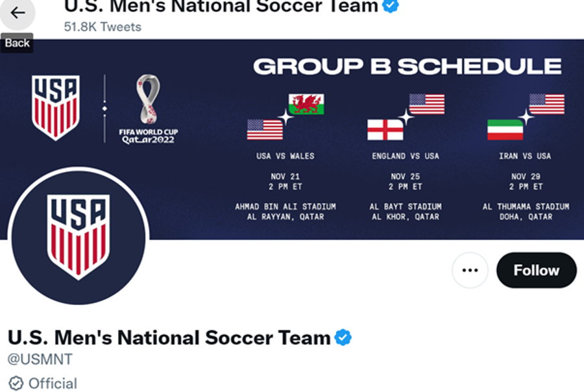The image size is (584, 392).
Task: Click the back arrow icon
Action: (x=18, y=12)
